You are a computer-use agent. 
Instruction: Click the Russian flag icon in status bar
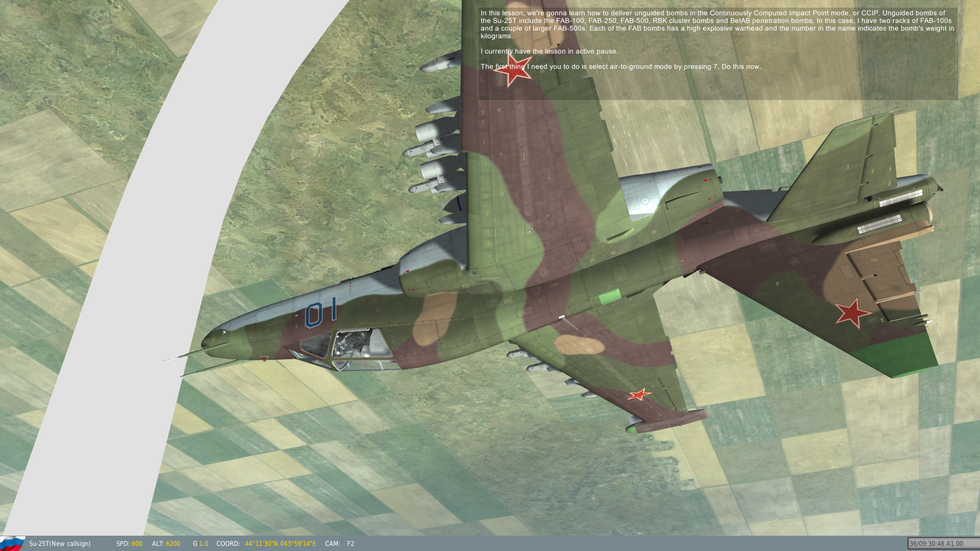click(12, 543)
